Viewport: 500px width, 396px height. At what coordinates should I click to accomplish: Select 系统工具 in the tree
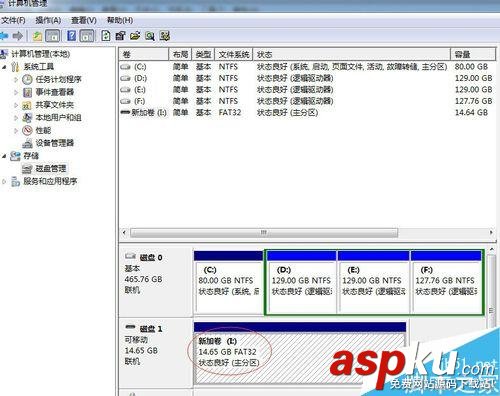pos(38,67)
